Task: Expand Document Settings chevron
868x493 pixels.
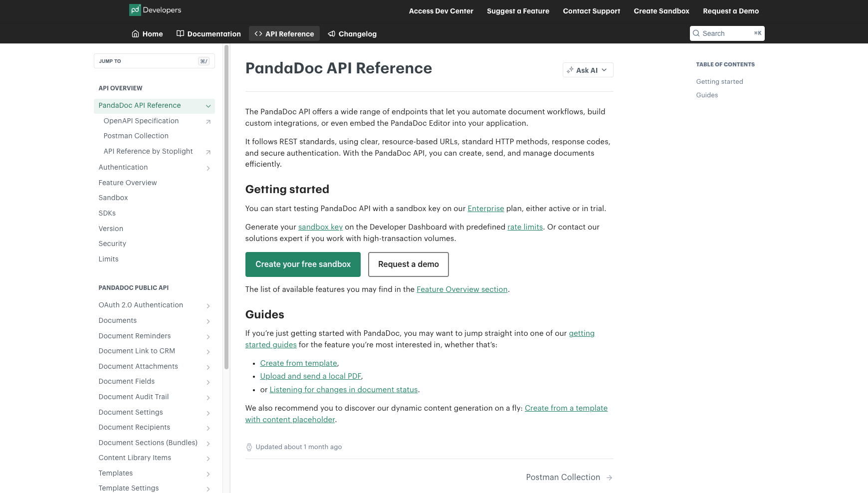Action: pyautogui.click(x=209, y=413)
